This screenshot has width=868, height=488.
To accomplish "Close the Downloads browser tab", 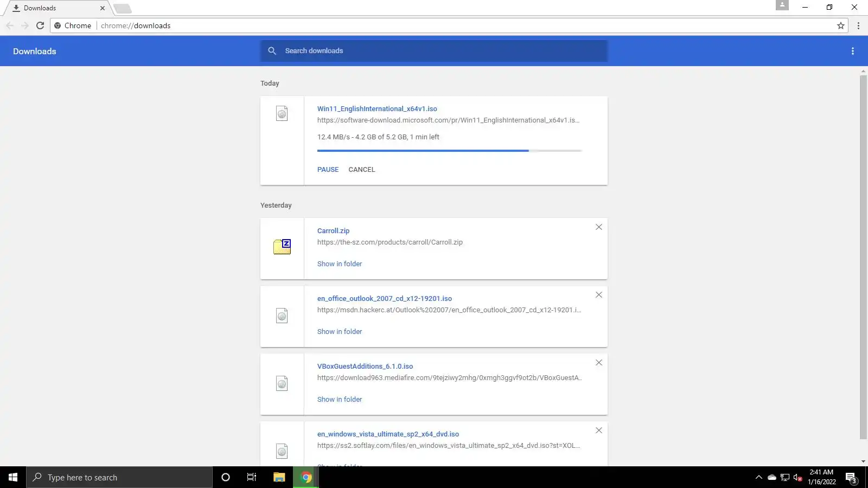I will pyautogui.click(x=103, y=8).
